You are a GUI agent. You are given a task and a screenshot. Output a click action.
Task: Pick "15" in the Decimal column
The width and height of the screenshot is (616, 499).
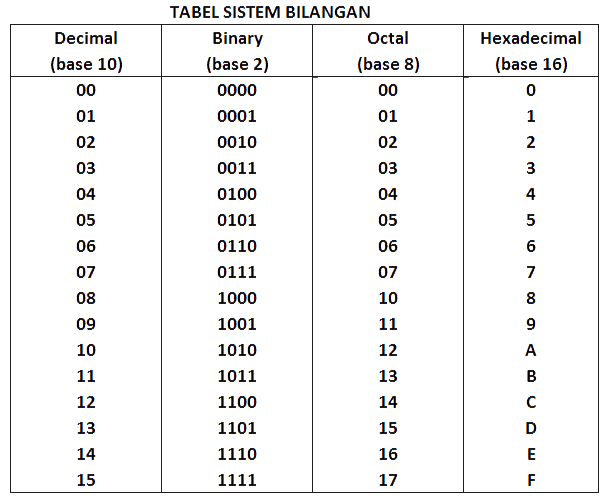coord(86,480)
